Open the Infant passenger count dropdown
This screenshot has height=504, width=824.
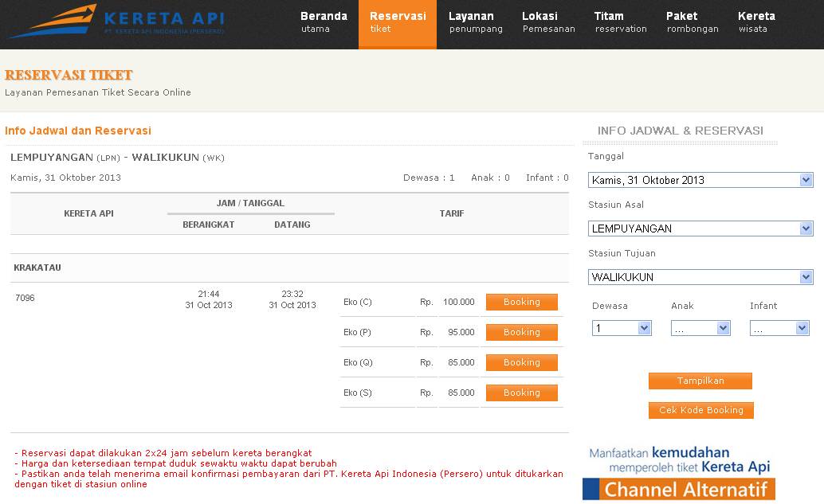click(x=779, y=328)
